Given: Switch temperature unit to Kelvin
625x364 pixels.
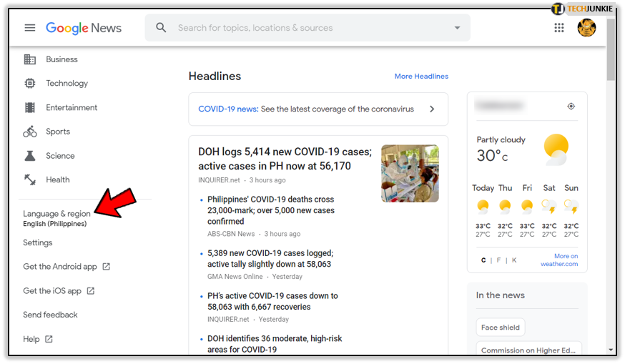Looking at the screenshot, I should [x=514, y=260].
